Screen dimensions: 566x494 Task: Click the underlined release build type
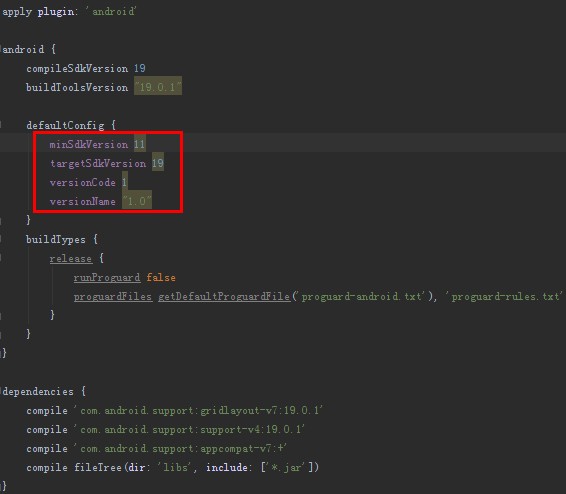[x=71, y=258]
